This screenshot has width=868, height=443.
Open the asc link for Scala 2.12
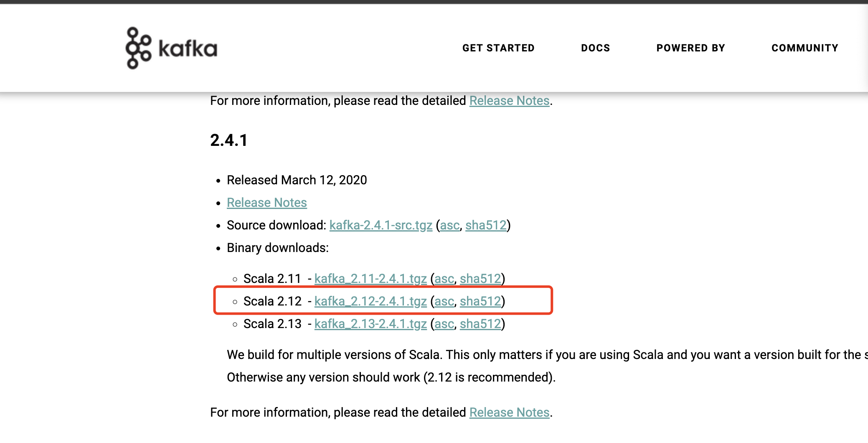[x=444, y=301]
